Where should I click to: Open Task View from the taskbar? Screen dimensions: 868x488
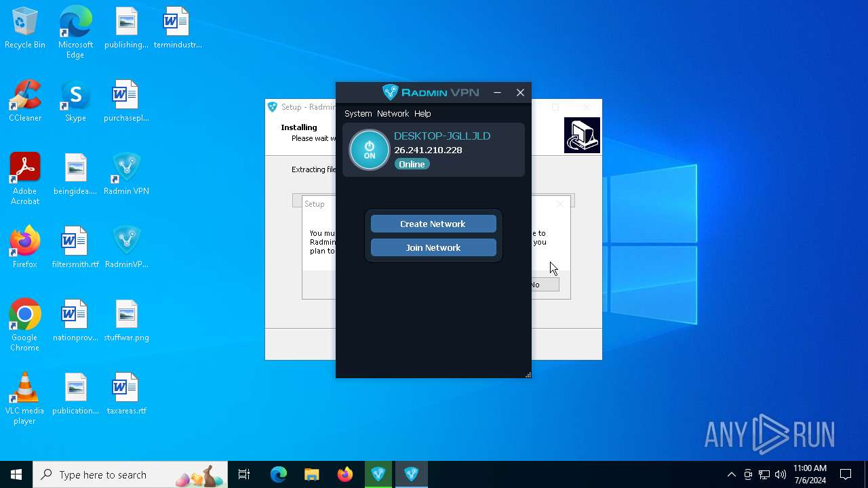click(x=244, y=474)
